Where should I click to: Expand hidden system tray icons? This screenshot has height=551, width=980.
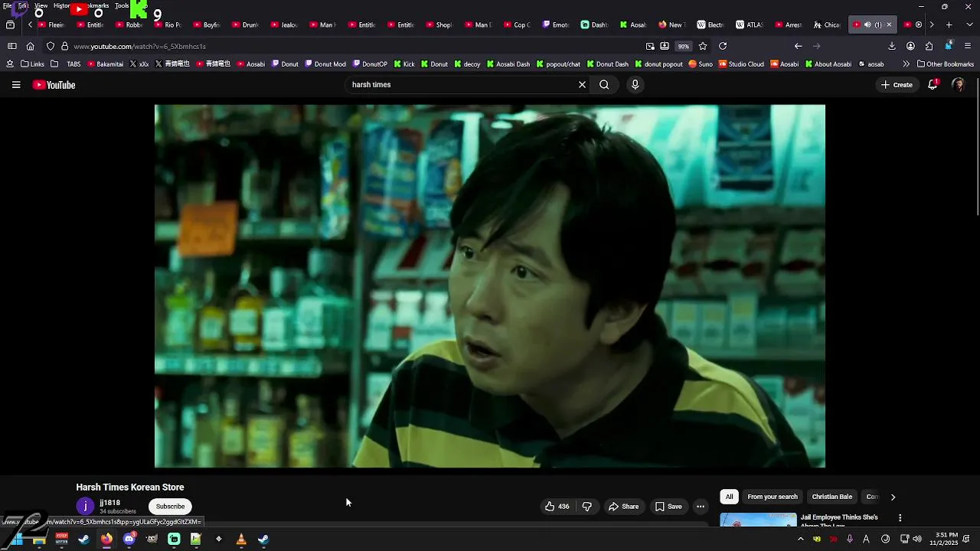pyautogui.click(x=801, y=539)
